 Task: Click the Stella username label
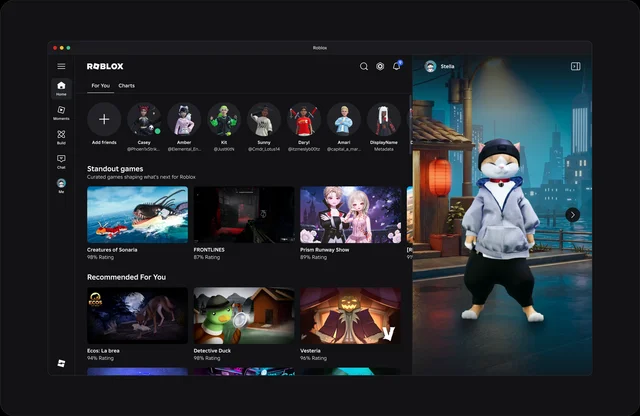(x=447, y=66)
